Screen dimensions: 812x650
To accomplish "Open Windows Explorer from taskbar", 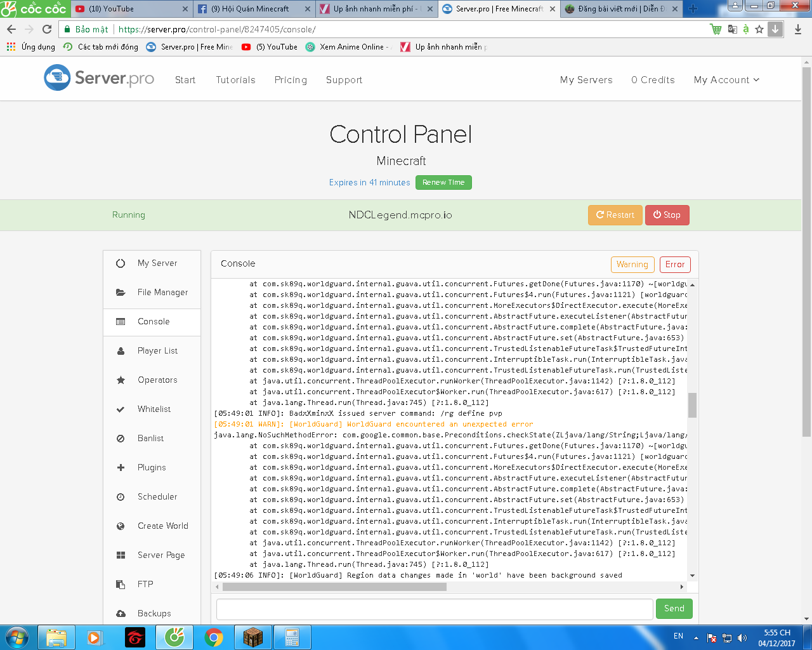I will (x=56, y=637).
